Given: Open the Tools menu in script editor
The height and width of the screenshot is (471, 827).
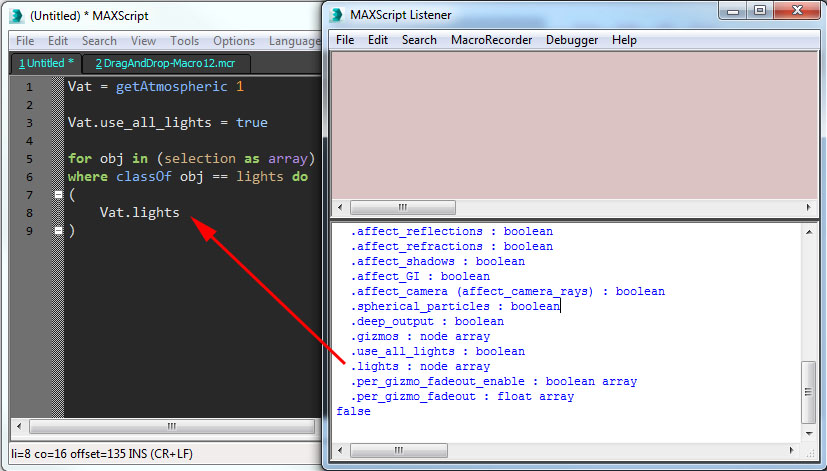Looking at the screenshot, I should pyautogui.click(x=184, y=41).
